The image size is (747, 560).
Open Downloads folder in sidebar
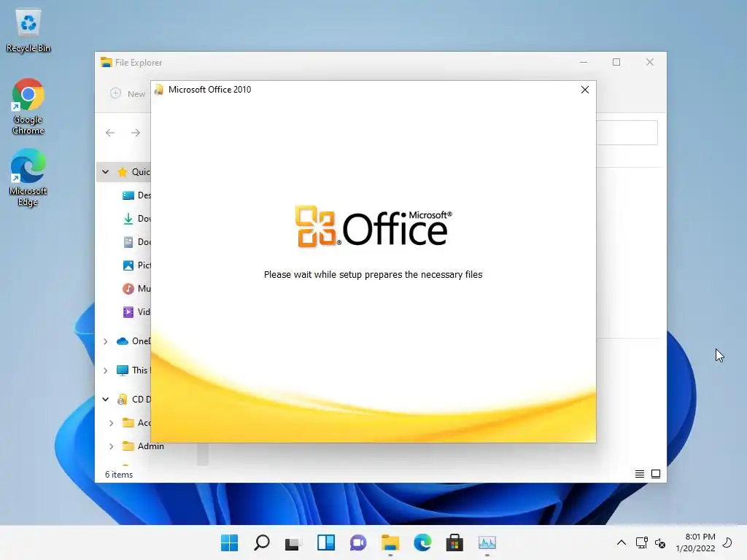136,219
